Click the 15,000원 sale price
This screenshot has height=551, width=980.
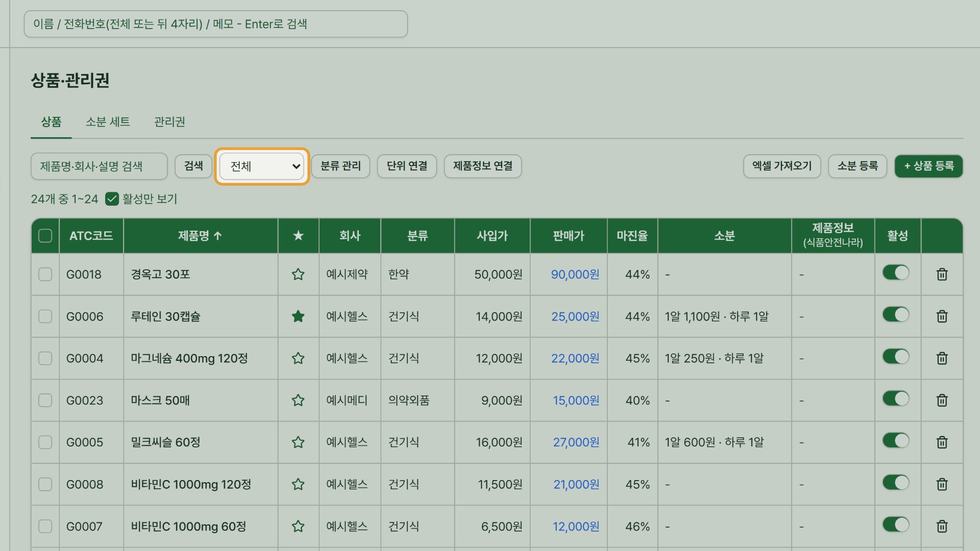click(576, 400)
